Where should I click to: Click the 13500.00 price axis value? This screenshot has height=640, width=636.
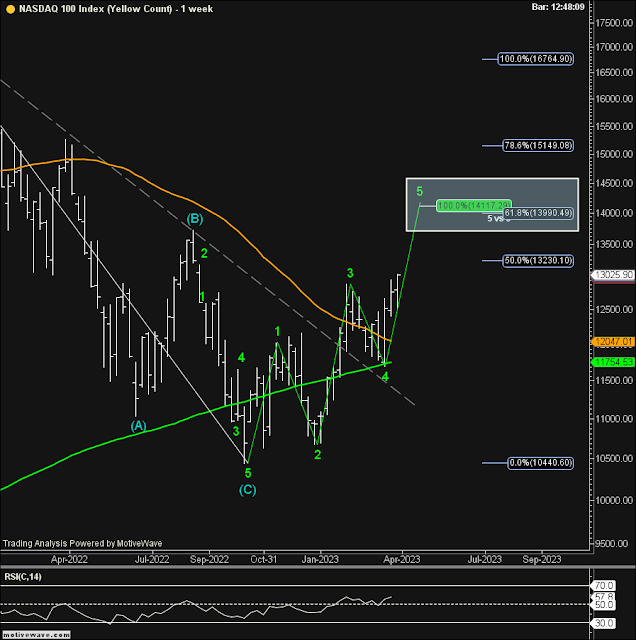[614, 244]
